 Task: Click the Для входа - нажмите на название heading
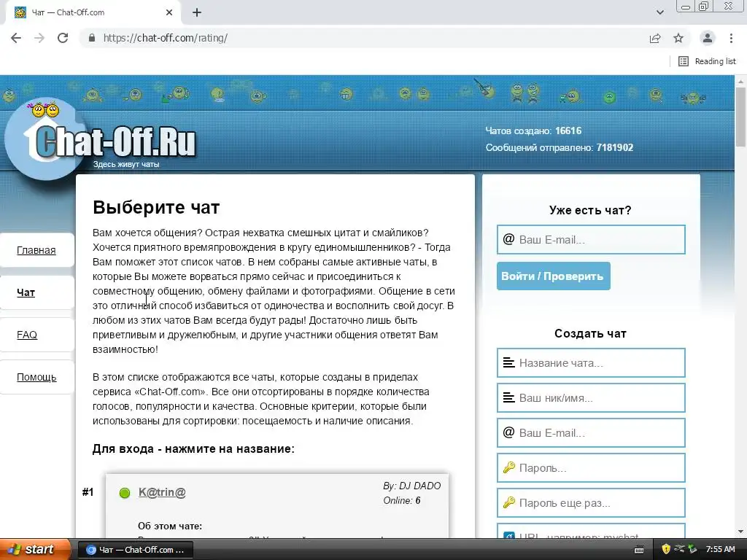pyautogui.click(x=193, y=449)
